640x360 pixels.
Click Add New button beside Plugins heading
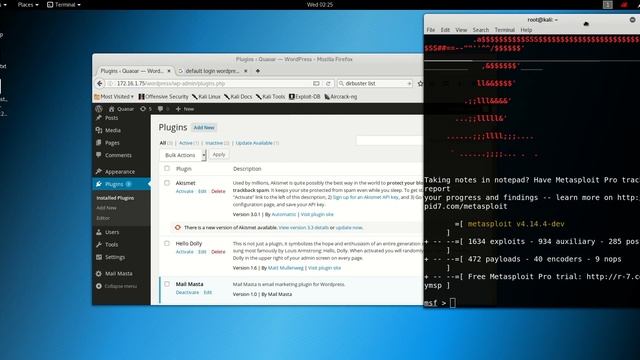point(204,128)
